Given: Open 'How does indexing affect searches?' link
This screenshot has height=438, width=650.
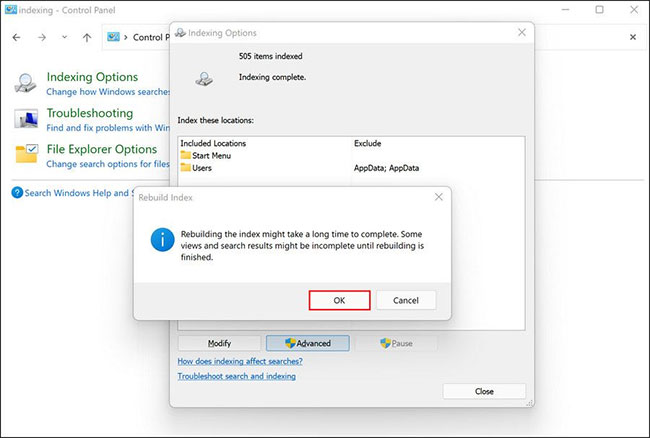Looking at the screenshot, I should (x=240, y=361).
